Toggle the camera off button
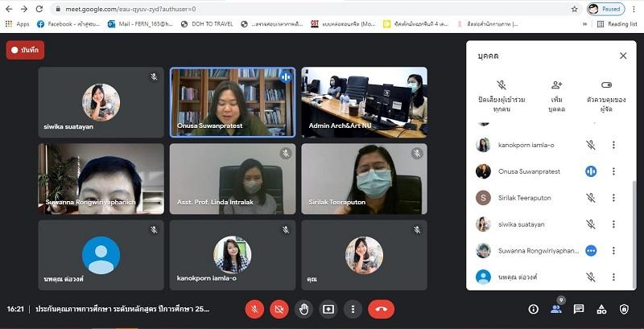The width and height of the screenshot is (644, 329). click(x=279, y=310)
